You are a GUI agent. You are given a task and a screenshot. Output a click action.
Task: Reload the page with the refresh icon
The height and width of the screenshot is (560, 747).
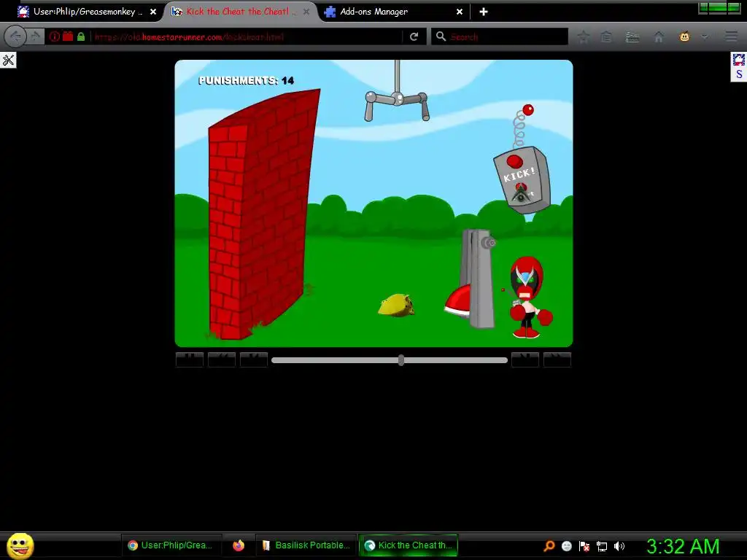coord(414,36)
